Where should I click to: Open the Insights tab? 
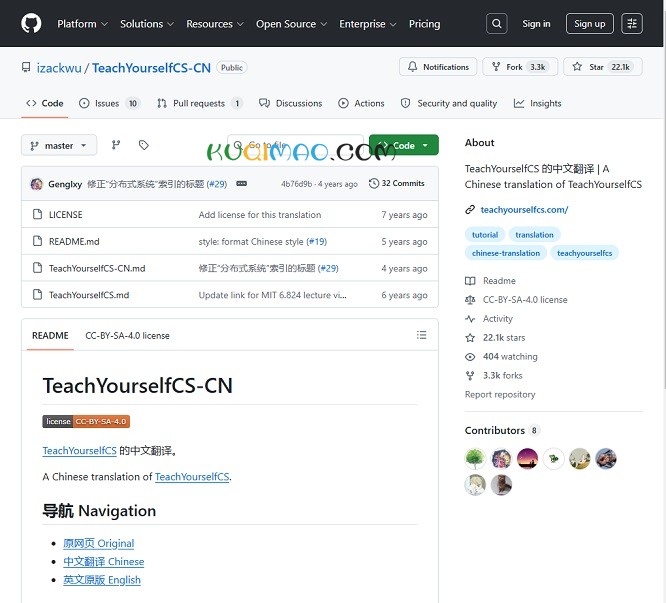[x=537, y=103]
